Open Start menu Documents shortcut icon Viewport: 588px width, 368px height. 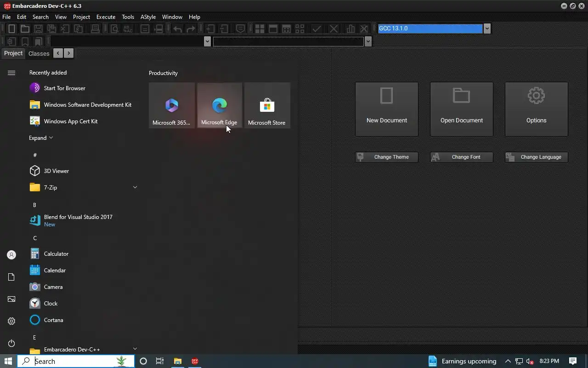click(11, 277)
